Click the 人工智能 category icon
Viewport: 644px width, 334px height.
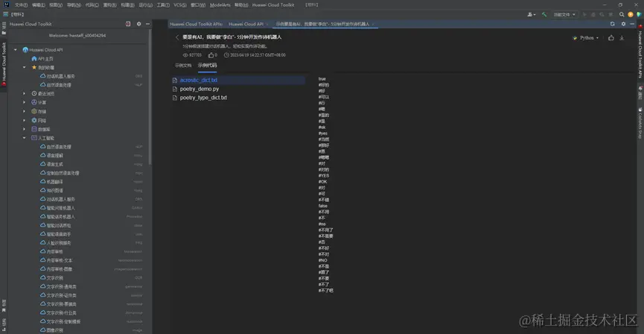34,138
